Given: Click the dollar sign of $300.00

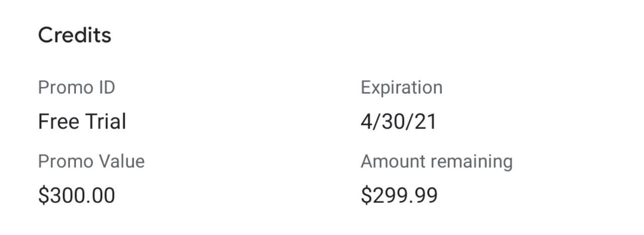Looking at the screenshot, I should tap(44, 195).
